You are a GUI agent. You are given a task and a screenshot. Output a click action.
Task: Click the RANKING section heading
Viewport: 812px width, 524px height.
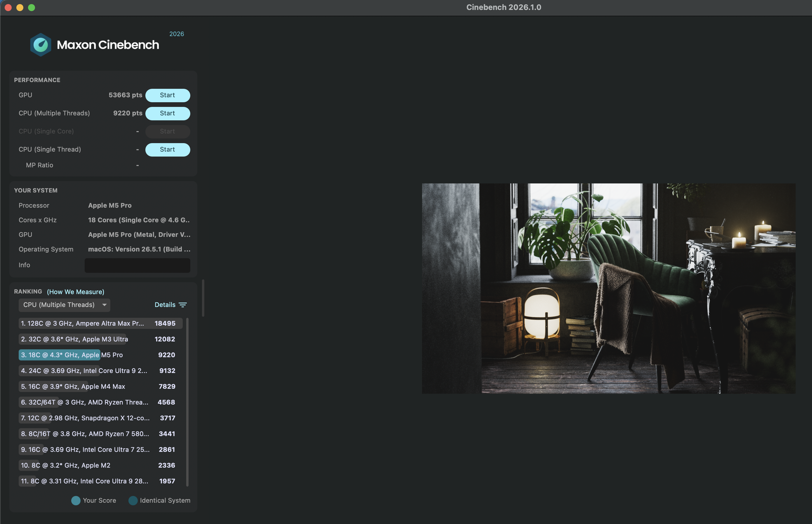pos(28,292)
